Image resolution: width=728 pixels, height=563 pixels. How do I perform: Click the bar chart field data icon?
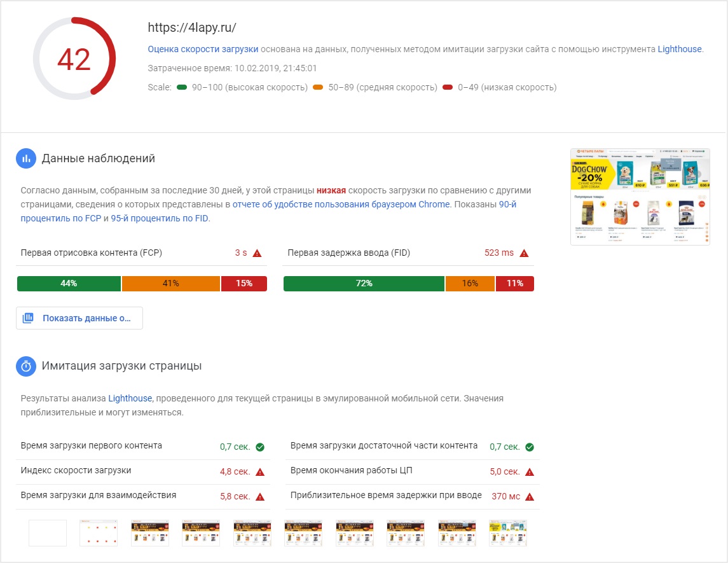(26, 158)
